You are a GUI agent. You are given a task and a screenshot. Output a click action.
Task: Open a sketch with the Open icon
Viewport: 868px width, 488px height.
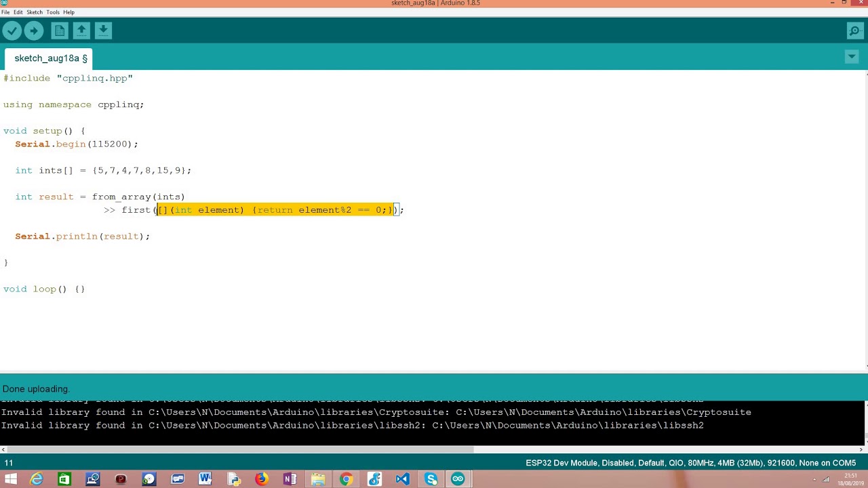81,30
